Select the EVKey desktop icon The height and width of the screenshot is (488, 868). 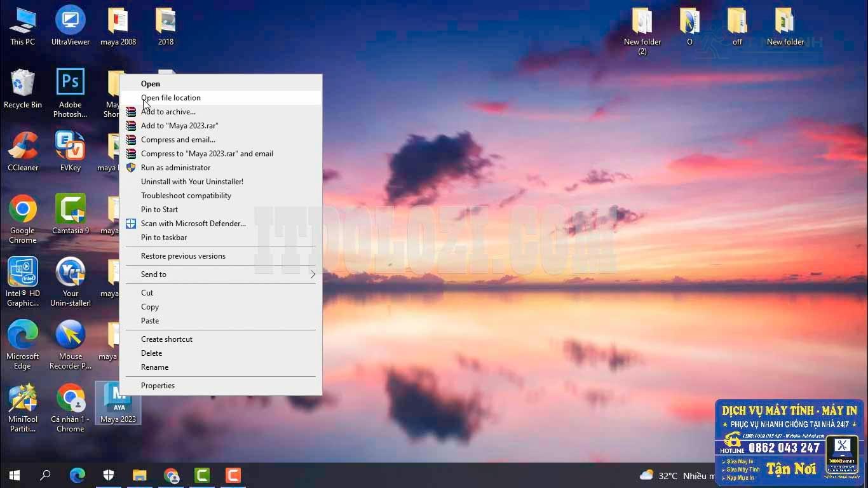tap(70, 151)
